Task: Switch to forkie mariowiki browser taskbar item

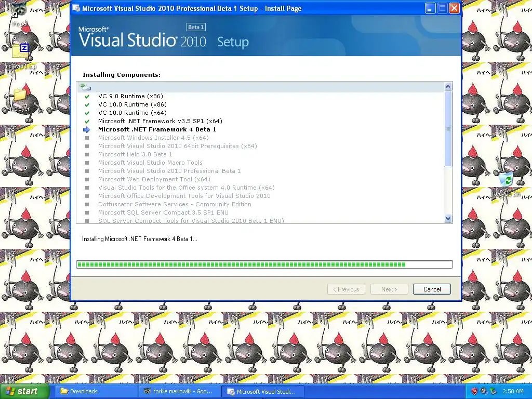Action: click(180, 391)
